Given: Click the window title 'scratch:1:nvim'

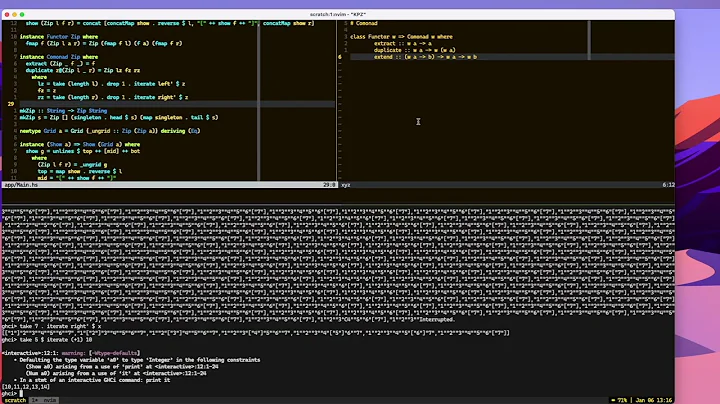Looking at the screenshot, I should (x=338, y=15).
